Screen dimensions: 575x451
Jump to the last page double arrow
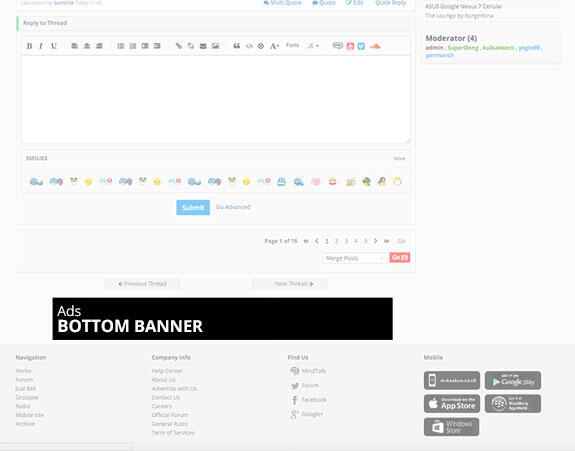[387, 241]
